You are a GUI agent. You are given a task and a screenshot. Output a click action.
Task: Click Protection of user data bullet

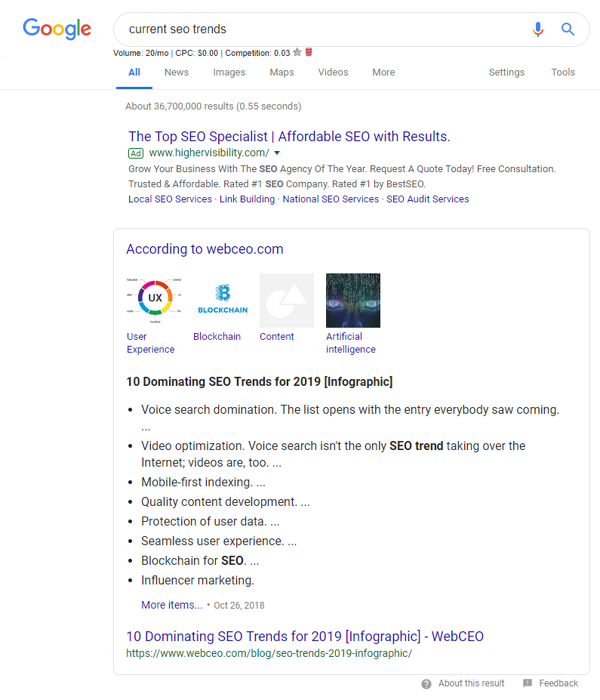click(210, 522)
